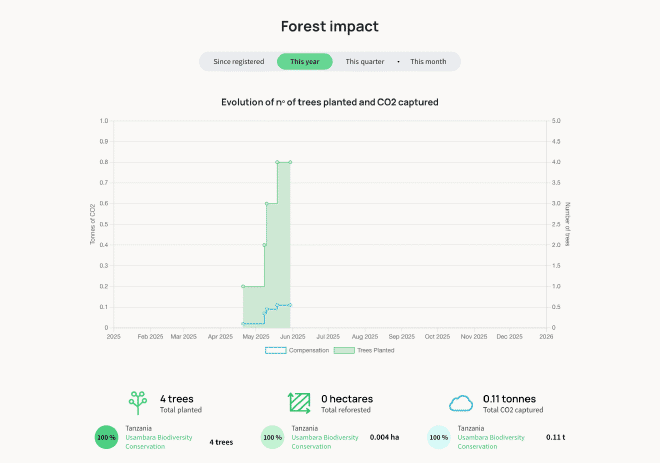Viewport: 660px width, 463px height.
Task: Click the 100% circle beside 0.004 ha
Action: 272,437
